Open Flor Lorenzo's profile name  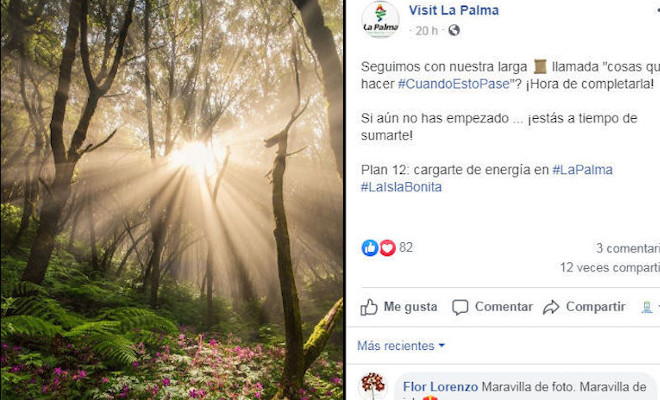[440, 387]
